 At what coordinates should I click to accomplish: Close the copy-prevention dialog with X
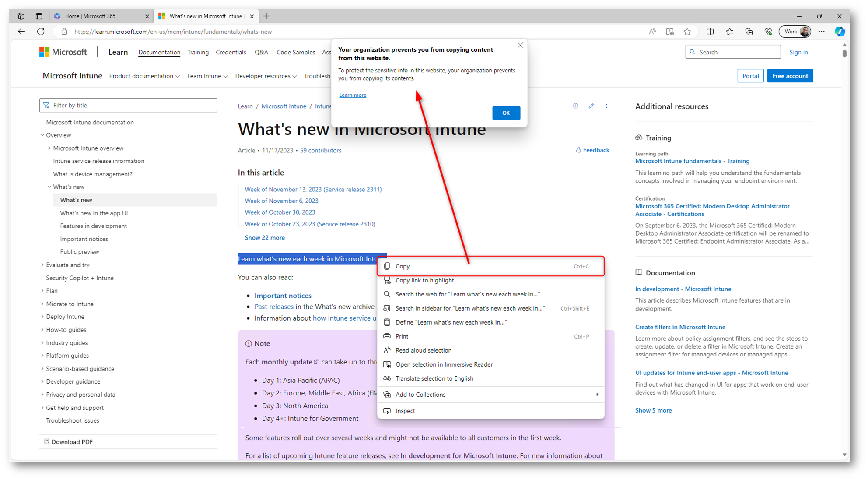click(520, 45)
